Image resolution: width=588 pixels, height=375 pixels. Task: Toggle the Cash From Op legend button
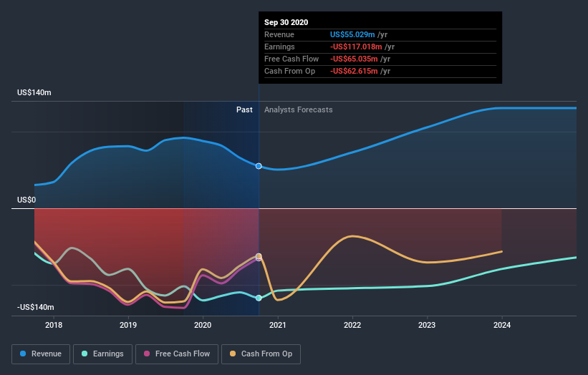pos(261,354)
